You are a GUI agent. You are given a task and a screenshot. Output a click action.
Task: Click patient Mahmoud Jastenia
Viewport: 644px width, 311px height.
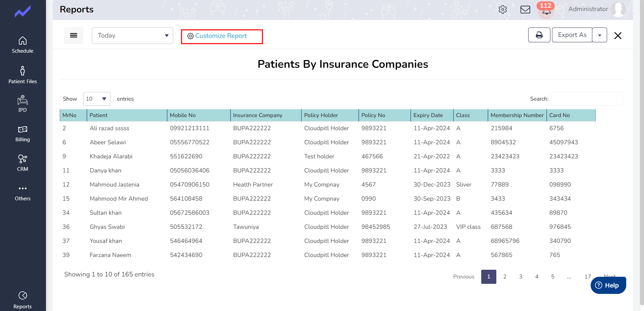[114, 185]
